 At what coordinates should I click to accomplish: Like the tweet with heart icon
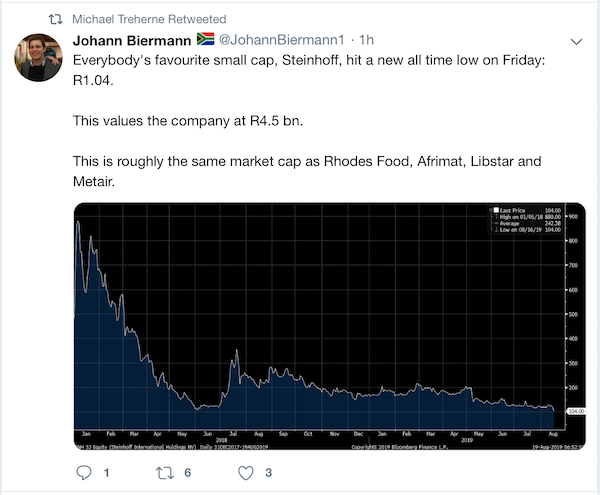tap(246, 473)
